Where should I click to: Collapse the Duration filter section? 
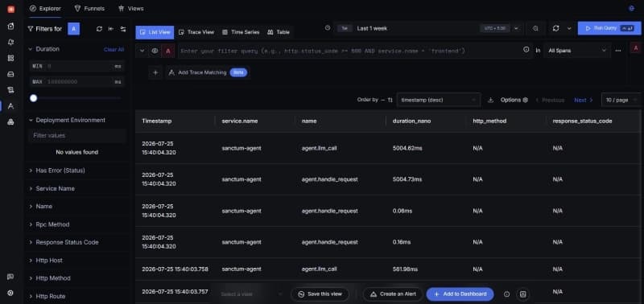click(30, 49)
